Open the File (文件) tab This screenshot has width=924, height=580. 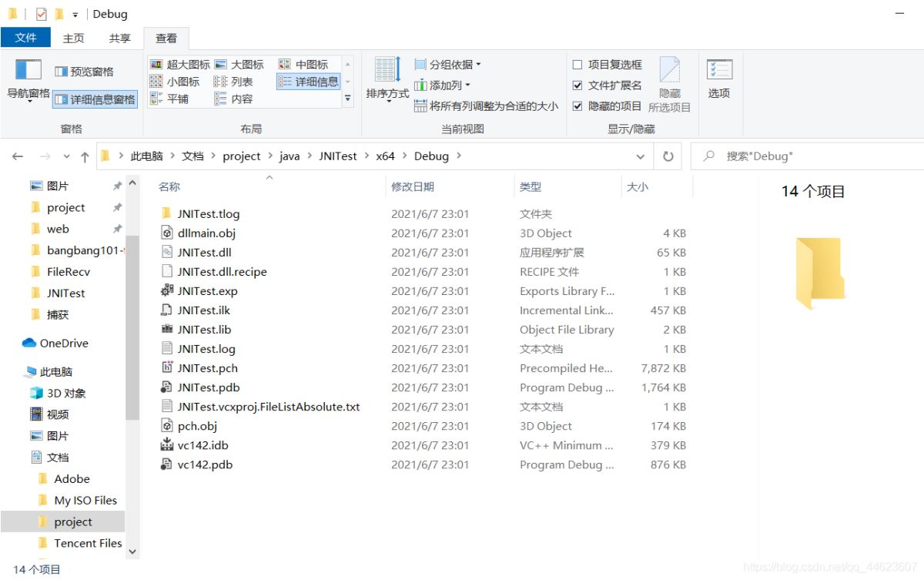click(x=25, y=37)
